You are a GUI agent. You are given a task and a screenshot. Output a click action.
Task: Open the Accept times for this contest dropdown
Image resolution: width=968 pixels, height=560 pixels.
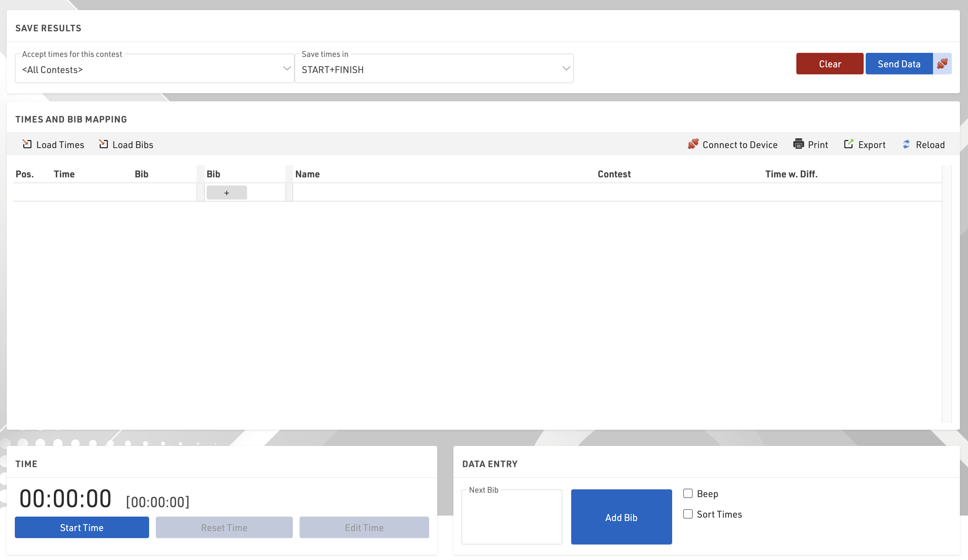(154, 69)
